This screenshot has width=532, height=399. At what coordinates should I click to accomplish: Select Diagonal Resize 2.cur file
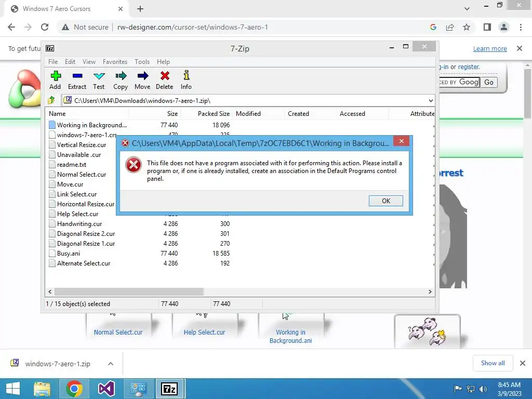86,234
